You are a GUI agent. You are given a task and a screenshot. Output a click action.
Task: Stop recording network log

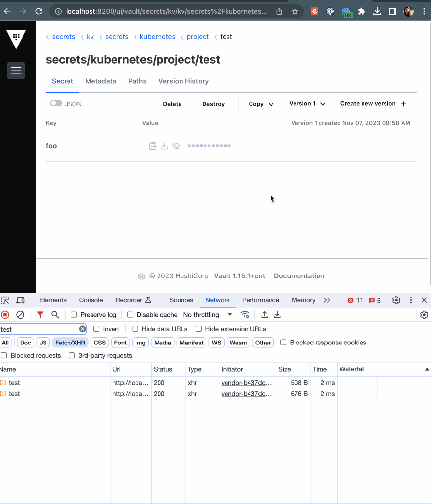point(5,315)
